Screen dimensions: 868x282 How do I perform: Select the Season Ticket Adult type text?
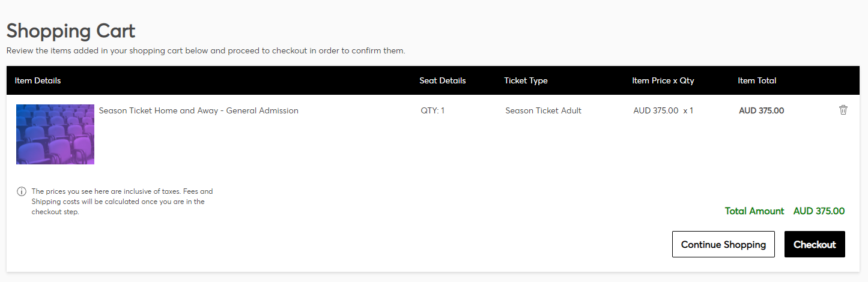click(543, 110)
